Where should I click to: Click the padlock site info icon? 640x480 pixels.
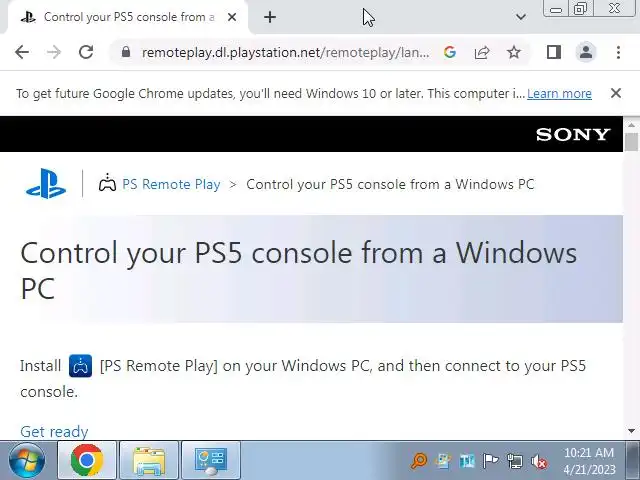(126, 52)
